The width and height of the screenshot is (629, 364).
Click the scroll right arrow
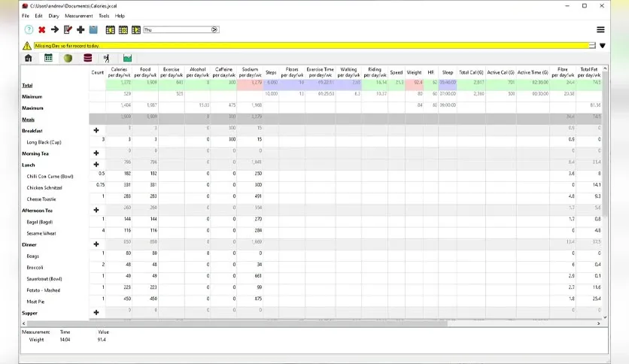pyautogui.click(x=598, y=323)
